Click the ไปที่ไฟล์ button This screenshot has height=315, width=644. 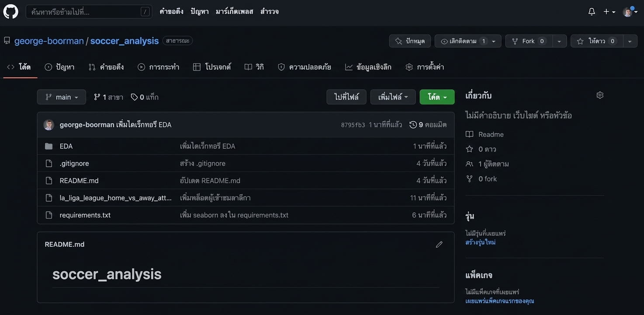[346, 97]
